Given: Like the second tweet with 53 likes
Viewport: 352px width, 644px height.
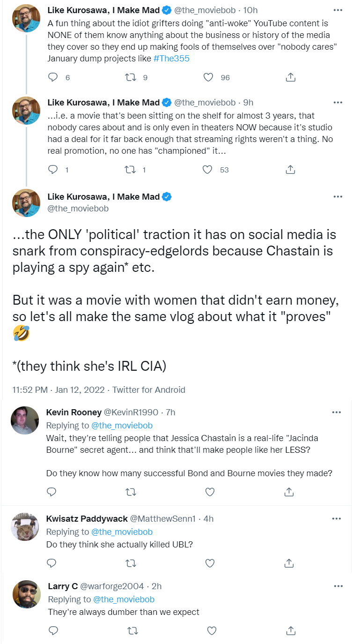Looking at the screenshot, I should pyautogui.click(x=207, y=170).
